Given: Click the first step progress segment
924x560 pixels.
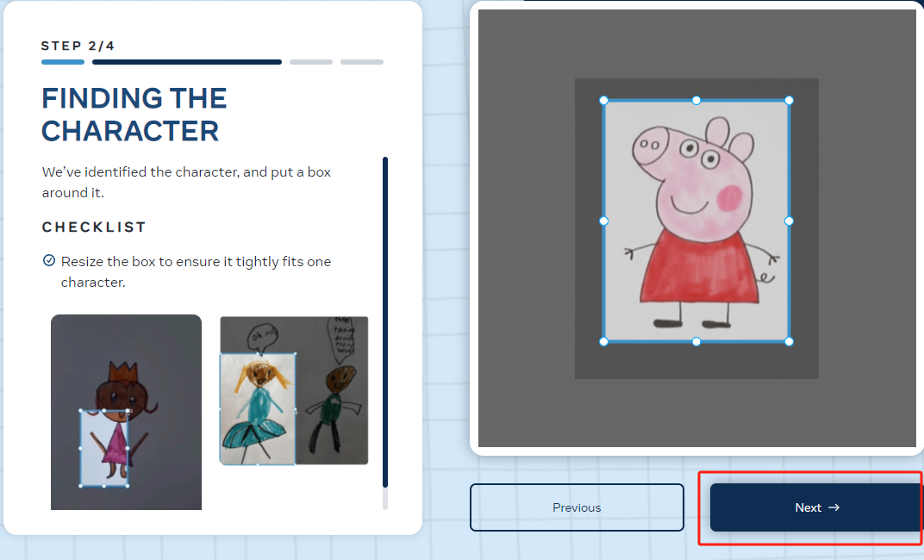Looking at the screenshot, I should [62, 62].
